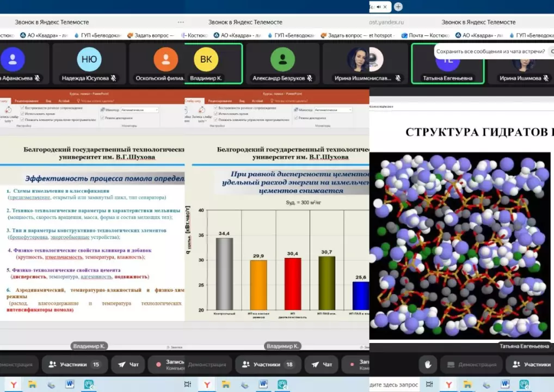
Task: Click muted microphone icon beside Надежда Юсупова
Action: point(113,78)
